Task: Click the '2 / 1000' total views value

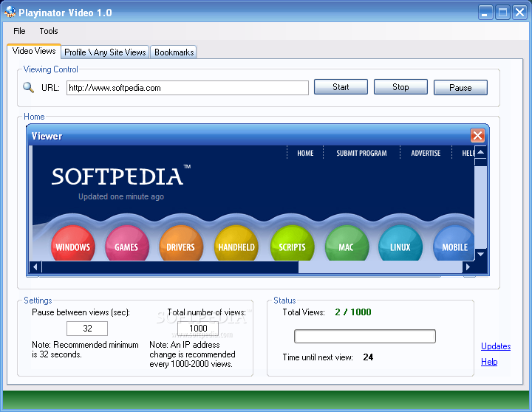Action: tap(353, 312)
